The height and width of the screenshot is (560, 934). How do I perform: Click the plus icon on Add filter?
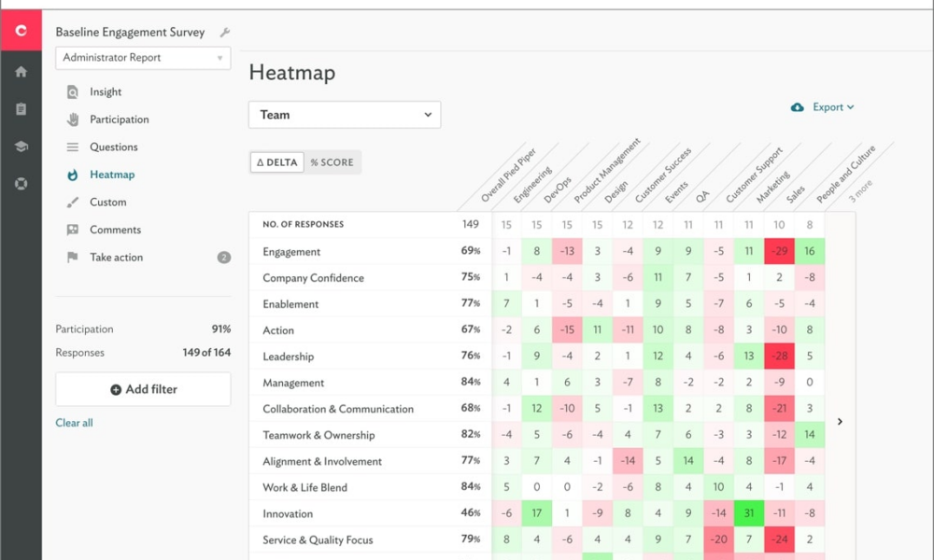click(x=116, y=390)
